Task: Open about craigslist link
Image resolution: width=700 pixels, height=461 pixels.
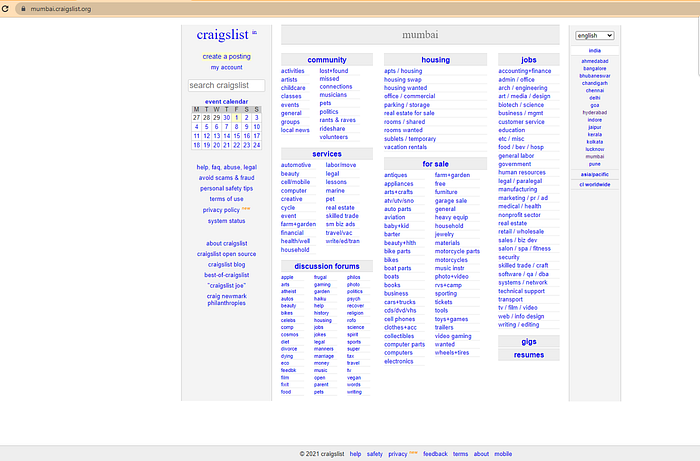Action: (226, 243)
